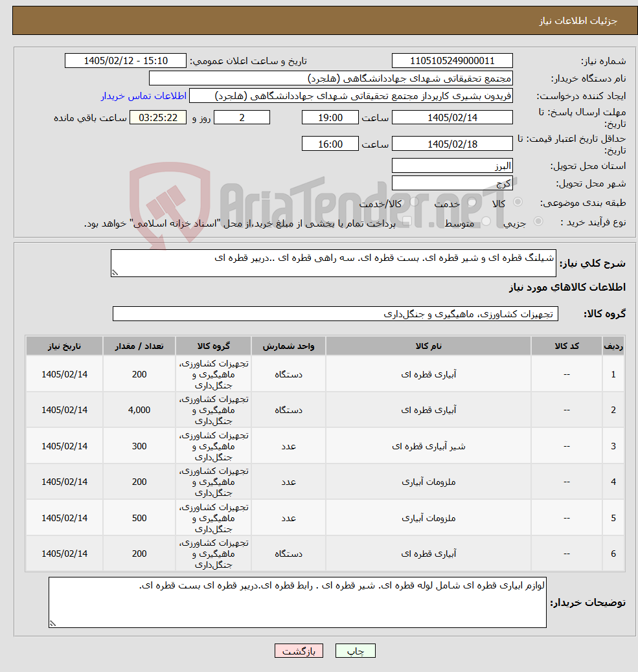The image size is (638, 672).
Task: Click the تاریخ نیاز column header
Action: [64, 346]
